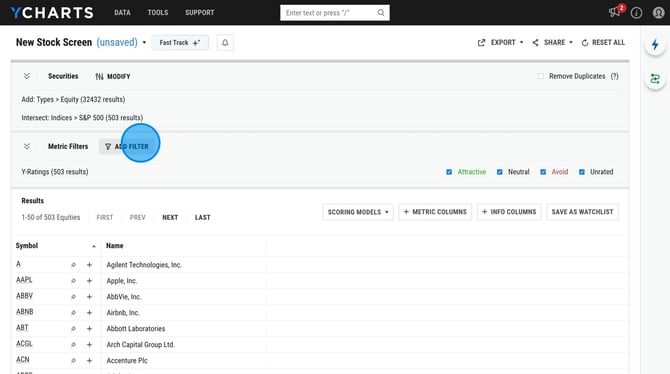670x374 pixels.
Task: Collapse the Securities section chevron
Action: (27, 76)
